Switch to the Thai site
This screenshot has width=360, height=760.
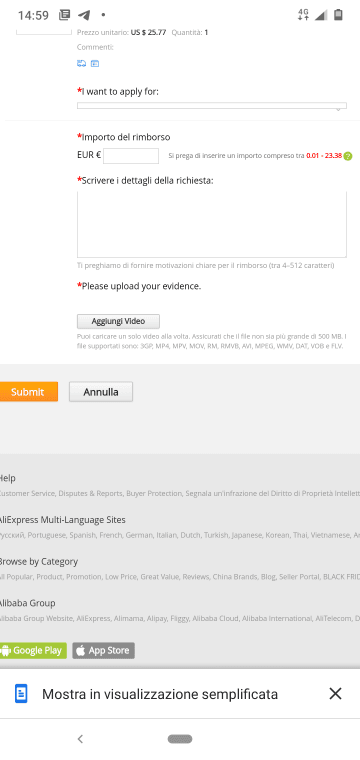(301, 535)
